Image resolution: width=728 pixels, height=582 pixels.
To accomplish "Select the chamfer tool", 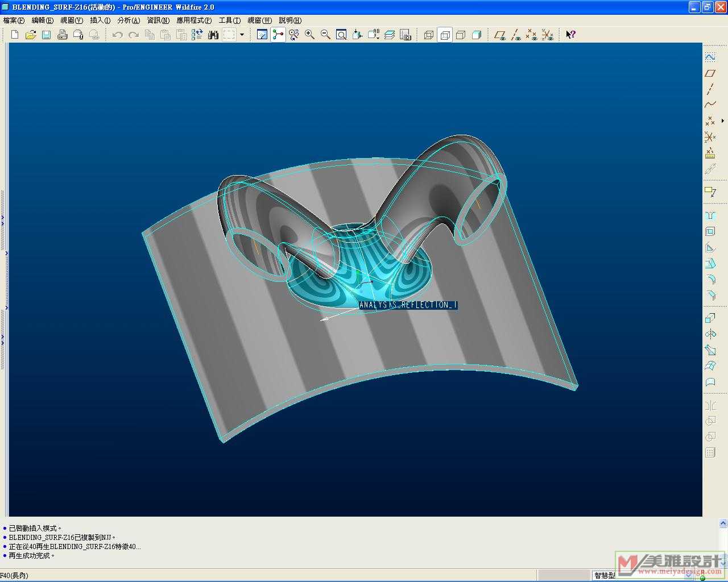I will 710,296.
